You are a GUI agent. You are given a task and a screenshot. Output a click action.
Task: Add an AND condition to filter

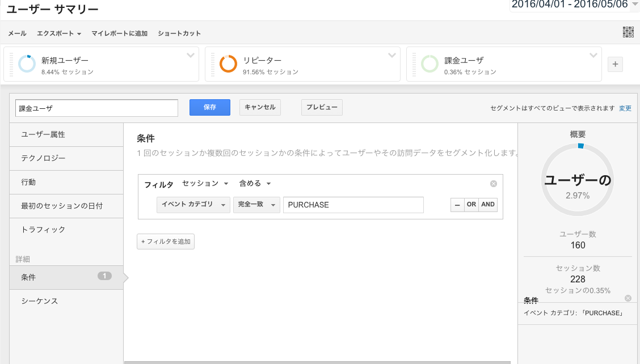coord(488,205)
